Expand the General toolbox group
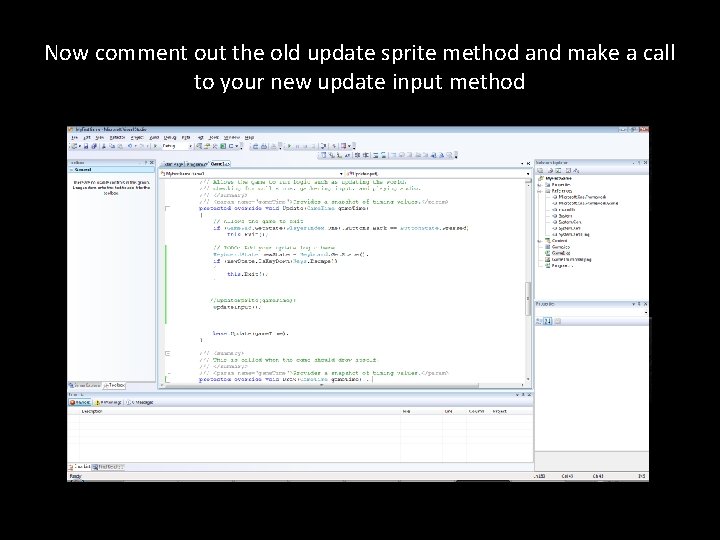 [112, 169]
